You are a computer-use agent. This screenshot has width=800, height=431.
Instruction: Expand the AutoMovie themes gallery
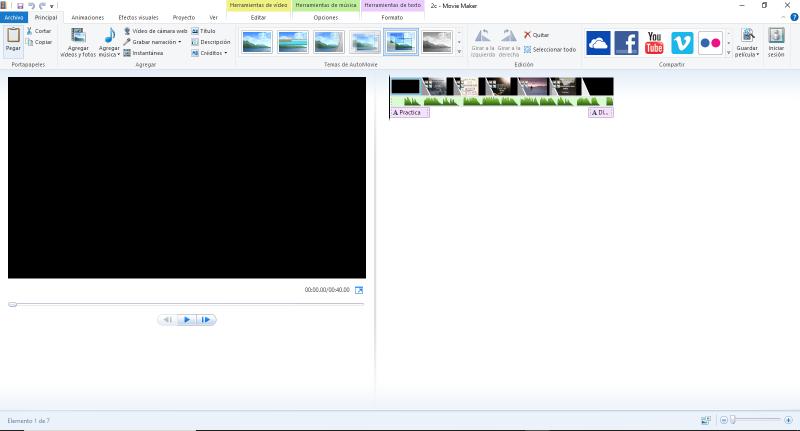click(459, 52)
